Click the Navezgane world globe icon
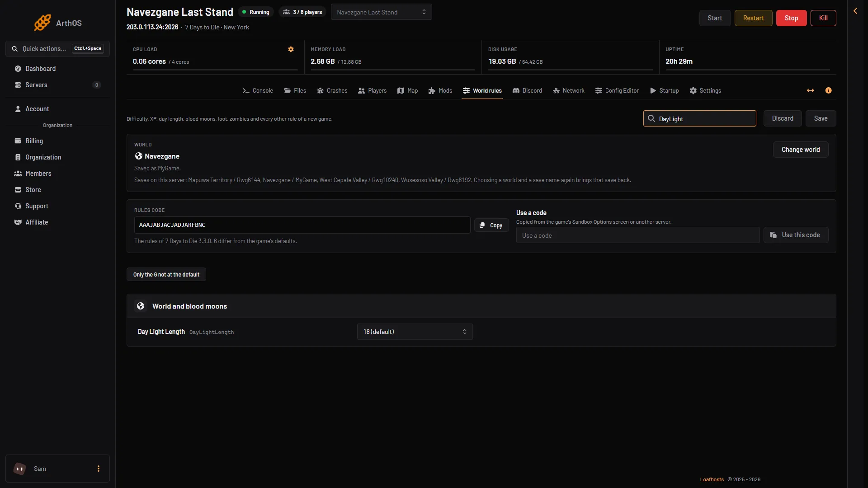 click(139, 156)
